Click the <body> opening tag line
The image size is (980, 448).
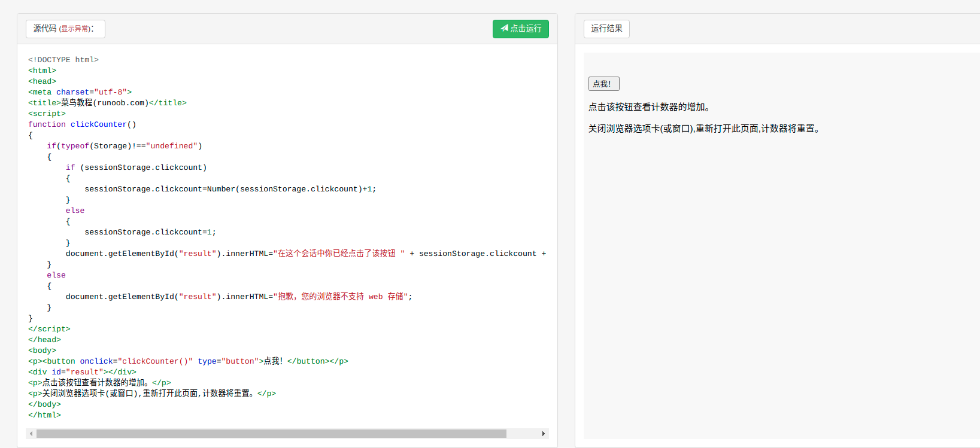[x=42, y=351]
